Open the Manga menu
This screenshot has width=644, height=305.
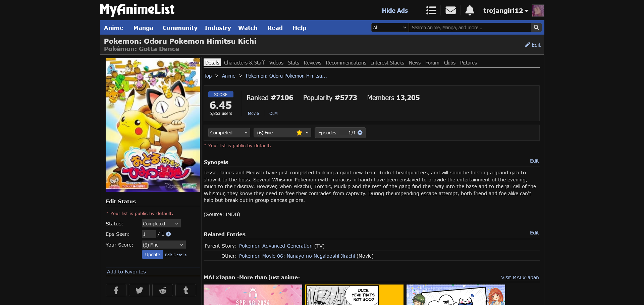tap(143, 28)
